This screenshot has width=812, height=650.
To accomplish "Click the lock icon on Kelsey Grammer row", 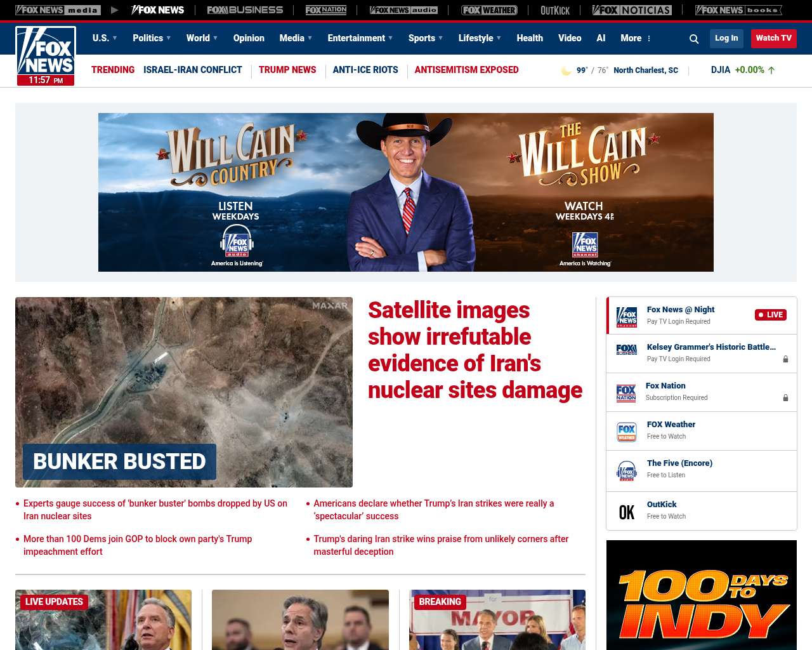I will [x=785, y=359].
